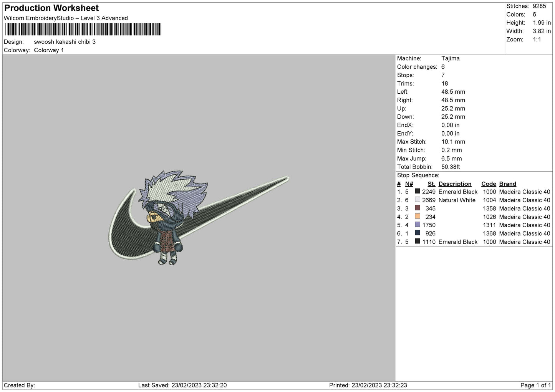Click the N# column header
The width and height of the screenshot is (555, 392).
pyautogui.click(x=409, y=184)
